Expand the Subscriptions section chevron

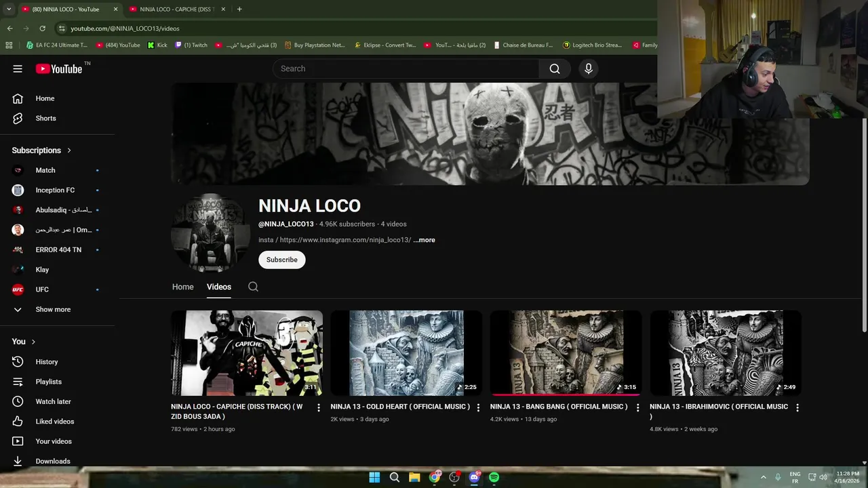coord(69,150)
